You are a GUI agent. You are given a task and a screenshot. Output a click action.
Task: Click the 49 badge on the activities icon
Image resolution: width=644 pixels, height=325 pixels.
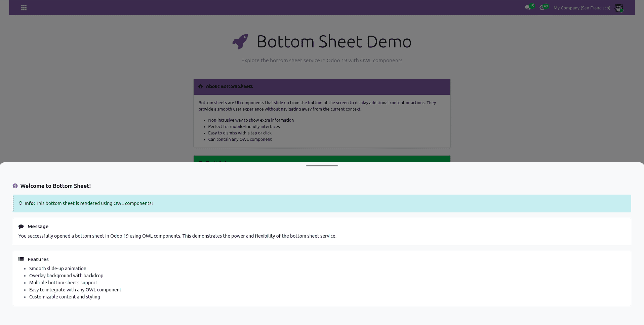[x=546, y=5]
